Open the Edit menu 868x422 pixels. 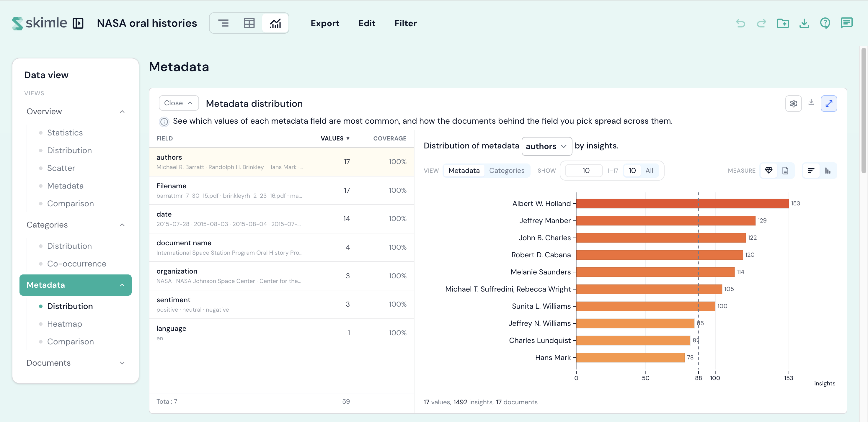click(x=367, y=23)
